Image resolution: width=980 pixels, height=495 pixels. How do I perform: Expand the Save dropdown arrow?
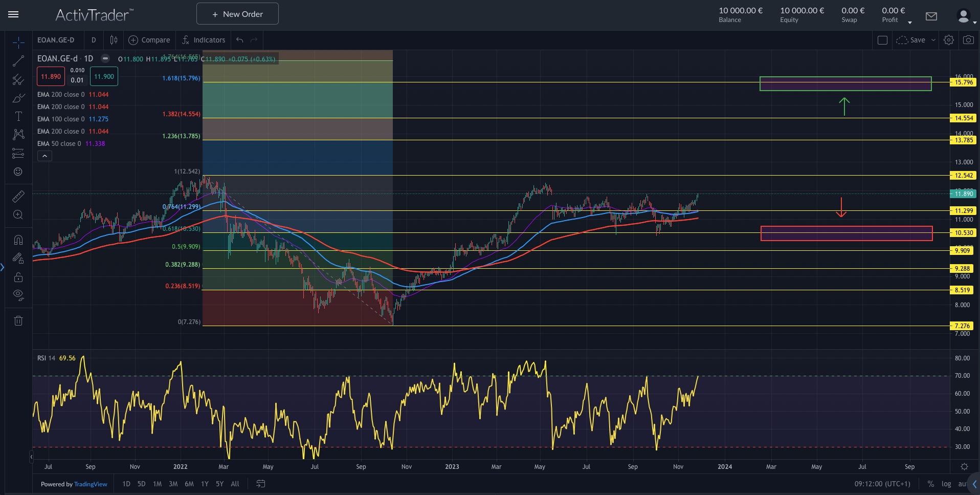[933, 40]
